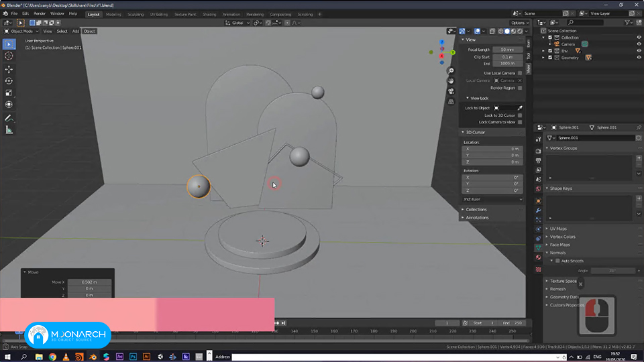The image size is (644, 362).
Task: Hide the Geometry collection with eye icon
Action: click(x=639, y=58)
